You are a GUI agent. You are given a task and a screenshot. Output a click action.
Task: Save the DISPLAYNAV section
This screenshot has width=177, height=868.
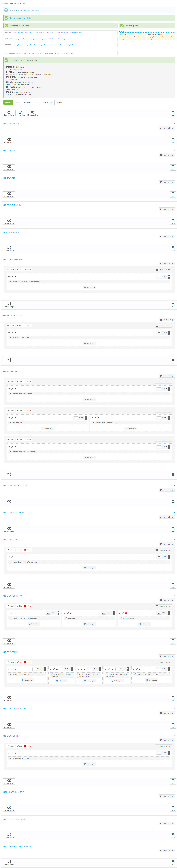pyautogui.click(x=173, y=167)
